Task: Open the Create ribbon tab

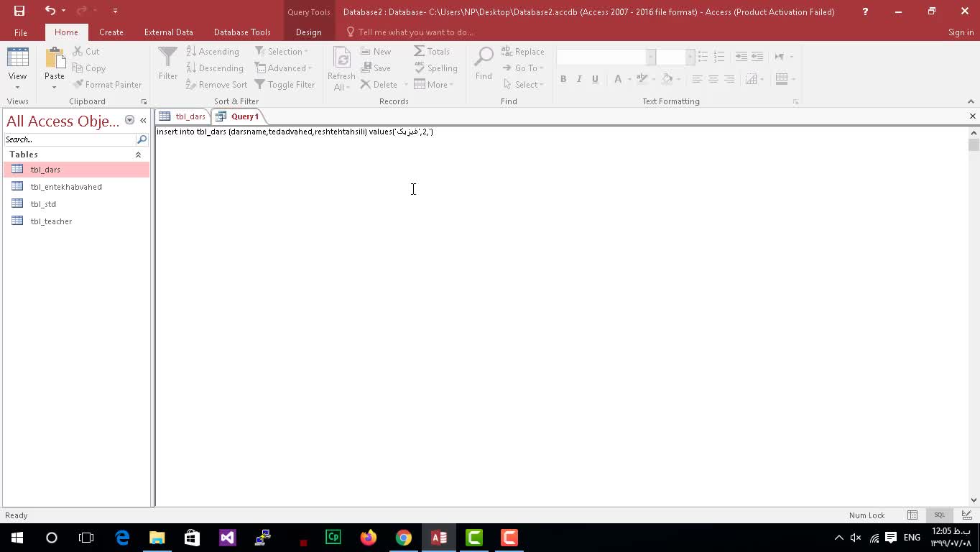Action: (111, 32)
